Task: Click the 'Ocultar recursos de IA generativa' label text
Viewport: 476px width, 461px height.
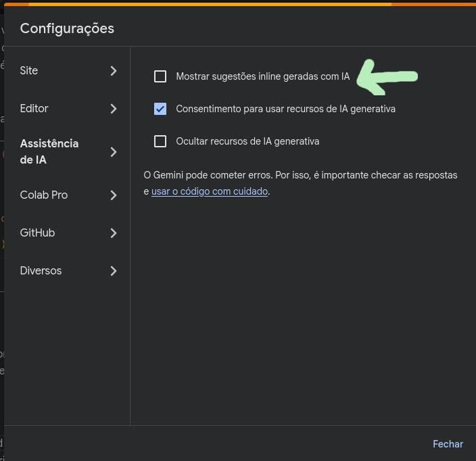Action: (x=247, y=141)
